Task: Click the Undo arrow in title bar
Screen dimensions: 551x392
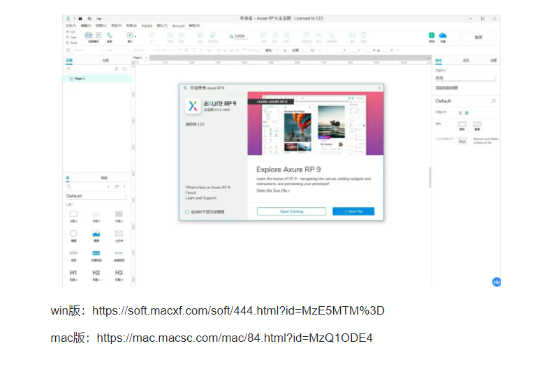Action: tap(89, 19)
